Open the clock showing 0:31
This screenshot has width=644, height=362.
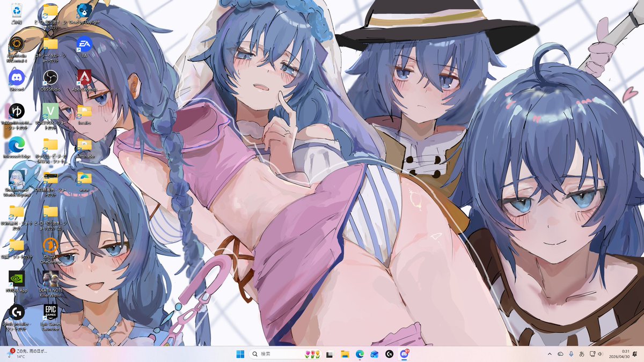[x=619, y=354]
